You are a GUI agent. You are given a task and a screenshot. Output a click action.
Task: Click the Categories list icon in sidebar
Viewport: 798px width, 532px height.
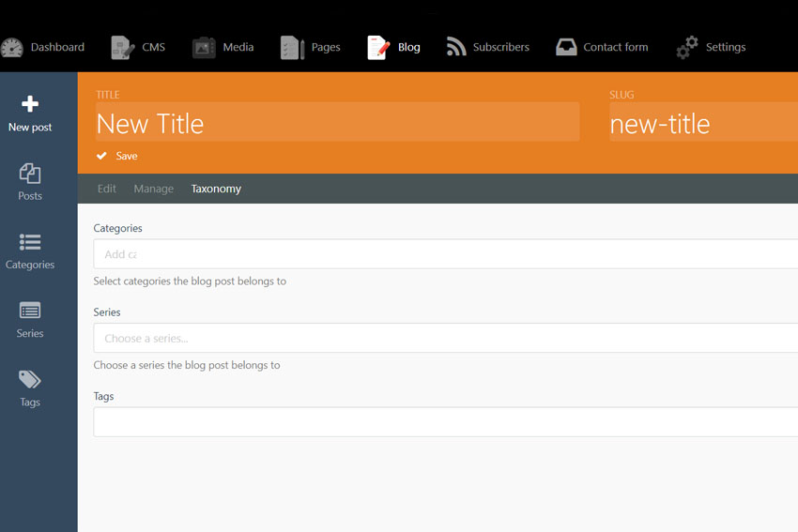click(30, 242)
